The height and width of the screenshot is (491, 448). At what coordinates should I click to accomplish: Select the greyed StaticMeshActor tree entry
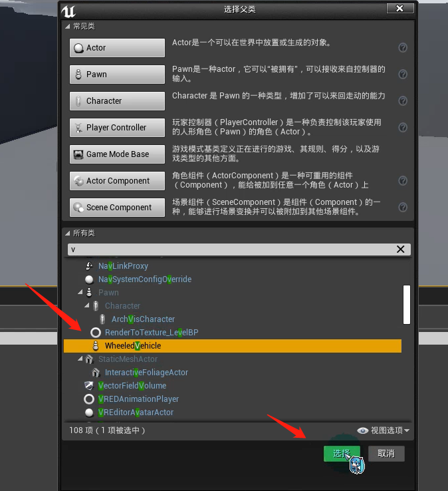128,359
